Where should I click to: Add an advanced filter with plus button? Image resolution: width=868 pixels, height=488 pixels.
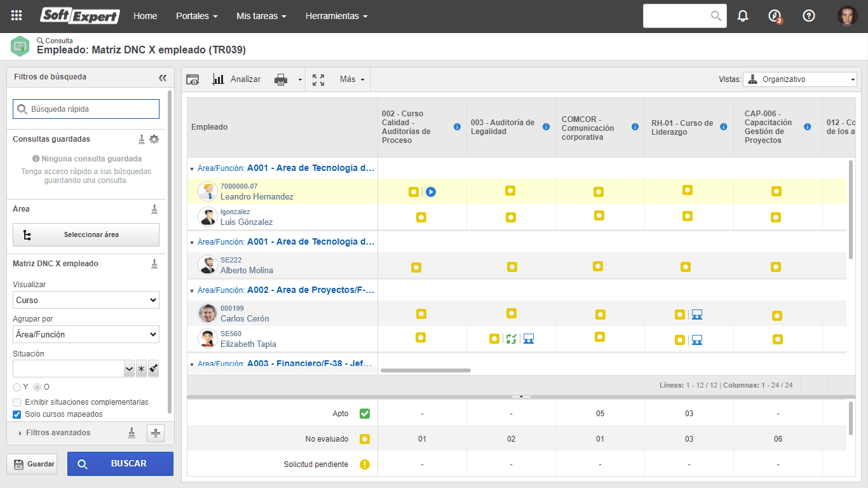[156, 433]
